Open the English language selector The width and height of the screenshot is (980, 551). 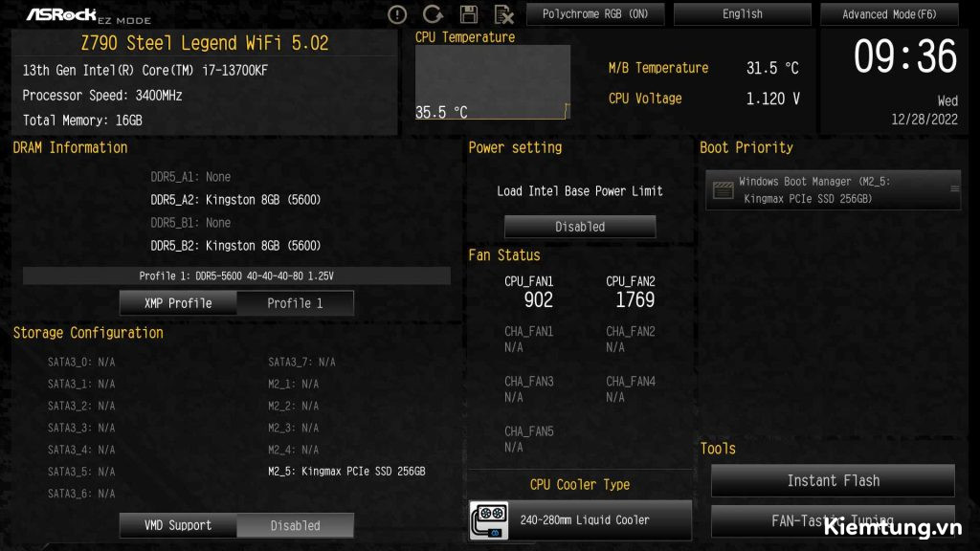743,13
